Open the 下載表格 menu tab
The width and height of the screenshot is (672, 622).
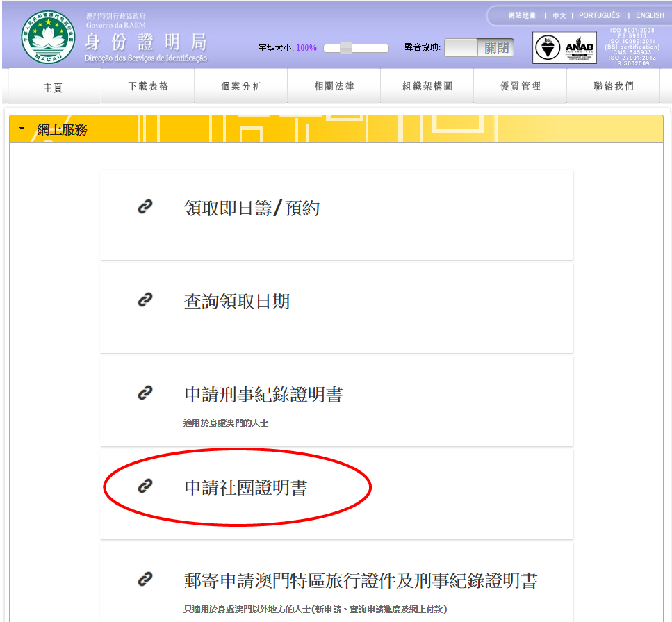(x=148, y=86)
